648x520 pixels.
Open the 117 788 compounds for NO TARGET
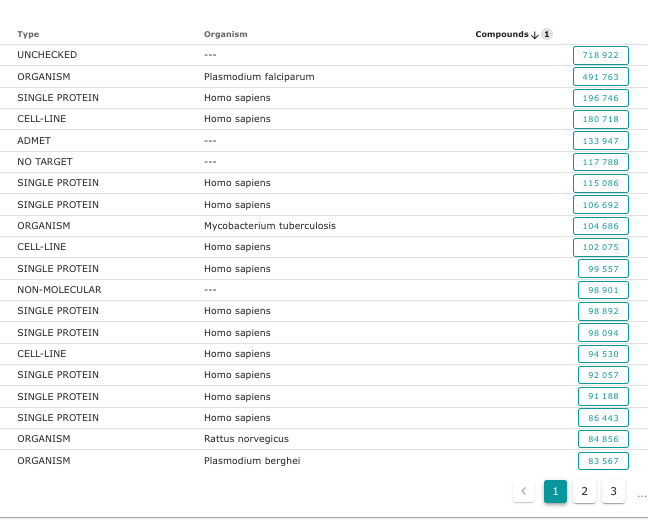pos(600,162)
